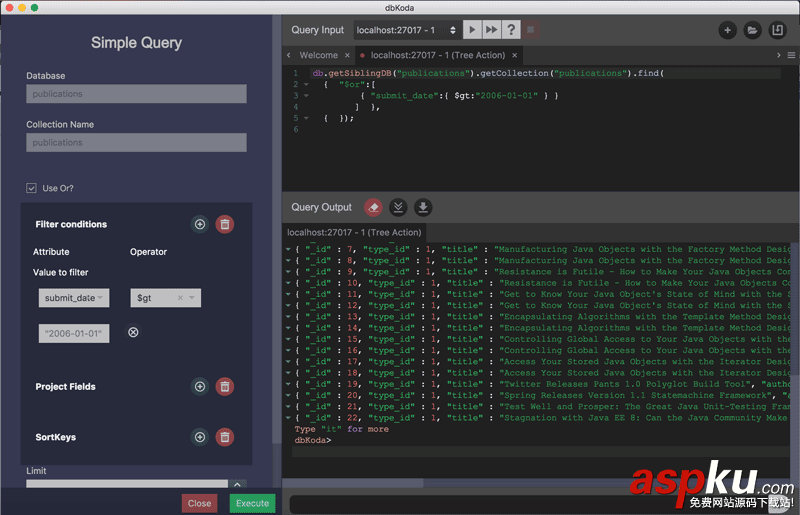Clear query output with eraser icon
Image resolution: width=800 pixels, height=515 pixels.
pyautogui.click(x=374, y=207)
